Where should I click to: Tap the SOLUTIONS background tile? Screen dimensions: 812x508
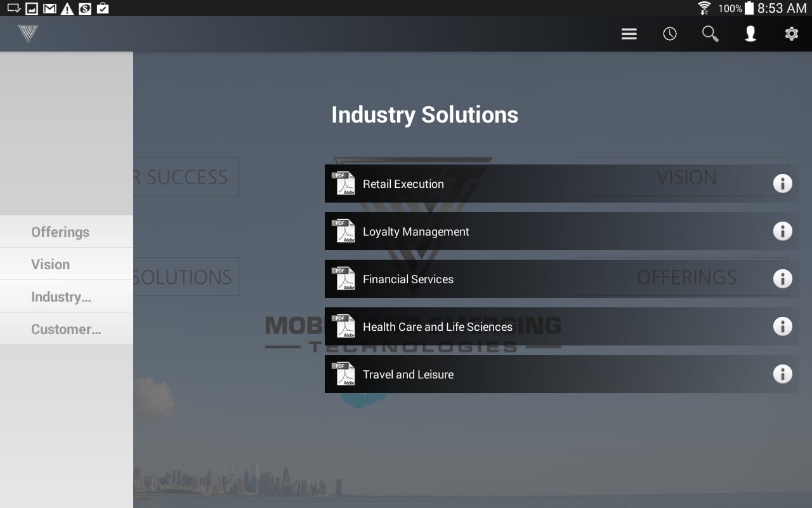click(186, 277)
